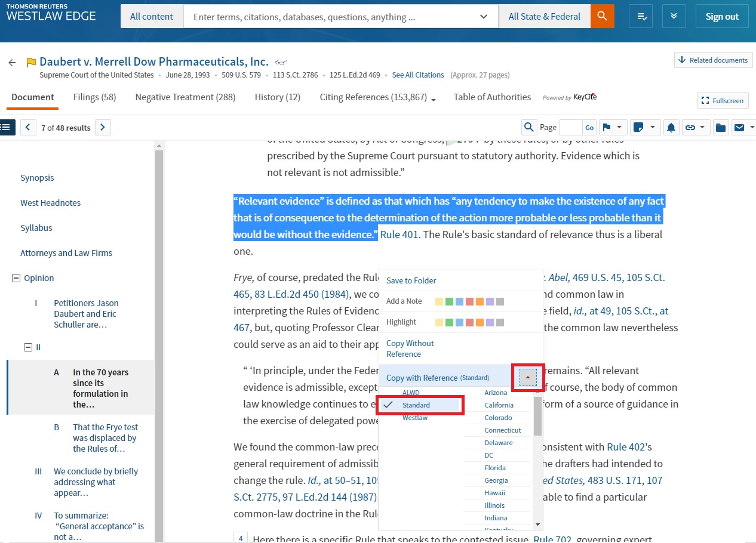Collapse the Opinion section in outline
Image resolution: width=756 pixels, height=543 pixels.
coord(16,278)
